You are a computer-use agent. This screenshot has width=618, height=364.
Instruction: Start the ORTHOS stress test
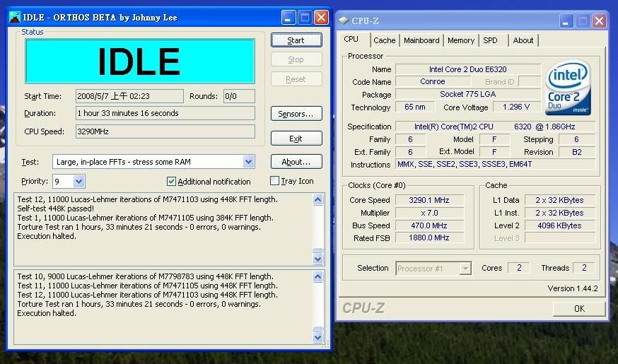(296, 40)
